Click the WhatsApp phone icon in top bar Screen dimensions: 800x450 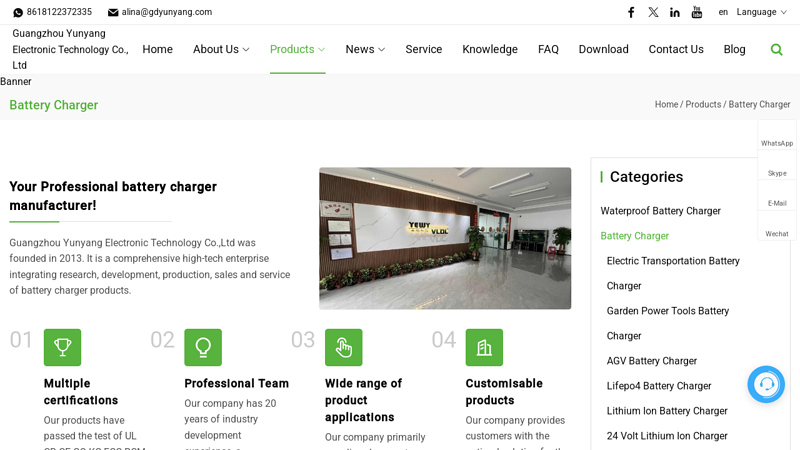(18, 12)
